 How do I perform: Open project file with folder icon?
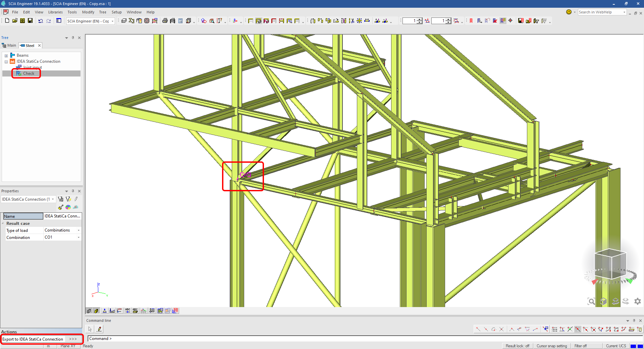point(15,21)
